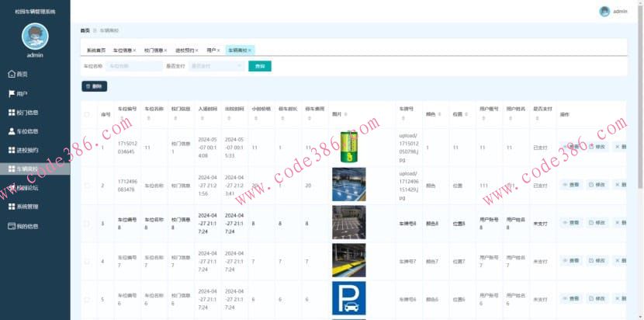The image size is (644, 320).
Task: Sort table by 位置 column arrows
Action: [466, 114]
